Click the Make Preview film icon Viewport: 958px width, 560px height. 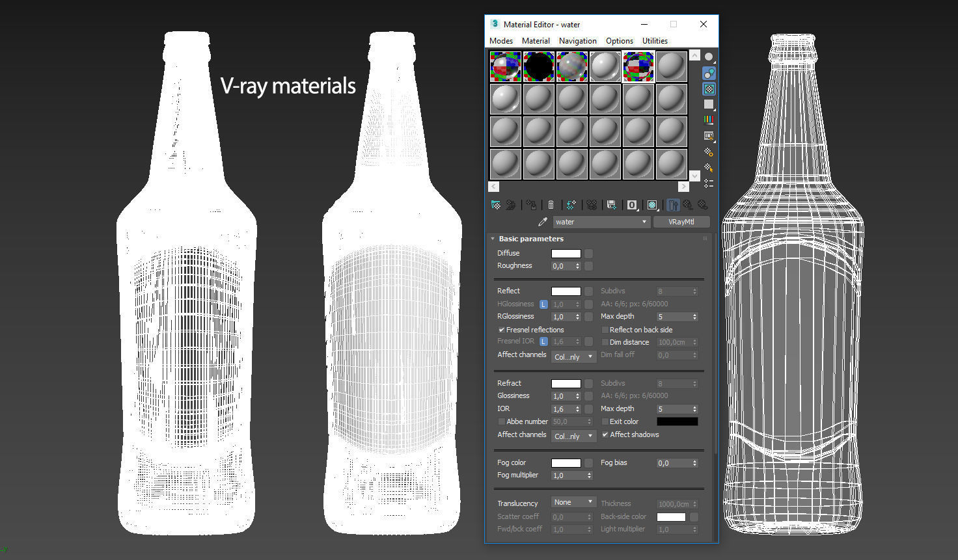(x=709, y=136)
